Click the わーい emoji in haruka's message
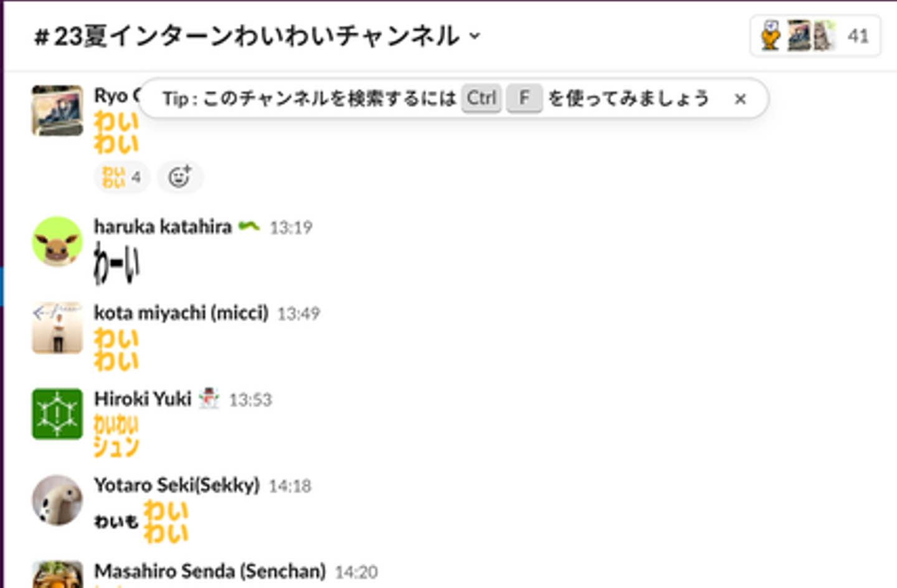 (x=116, y=263)
